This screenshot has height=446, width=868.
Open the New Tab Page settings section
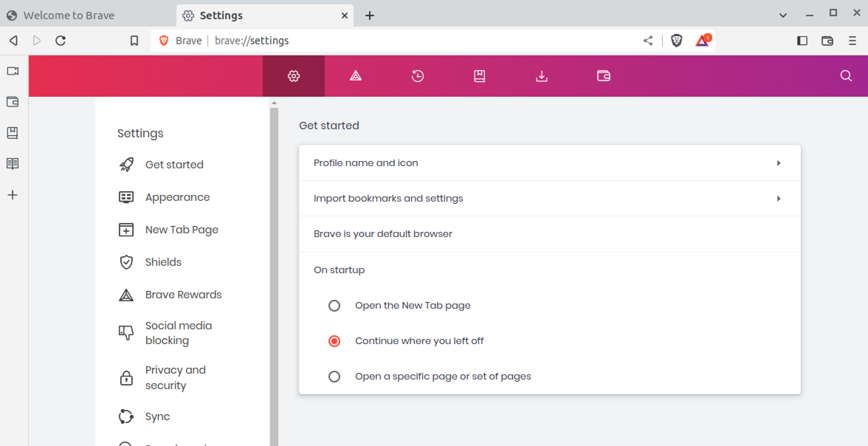[182, 230]
